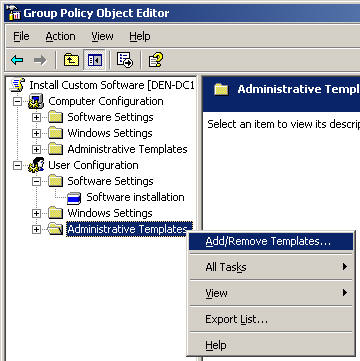
Task: Click the Software installation blue box icon
Action: [74, 198]
